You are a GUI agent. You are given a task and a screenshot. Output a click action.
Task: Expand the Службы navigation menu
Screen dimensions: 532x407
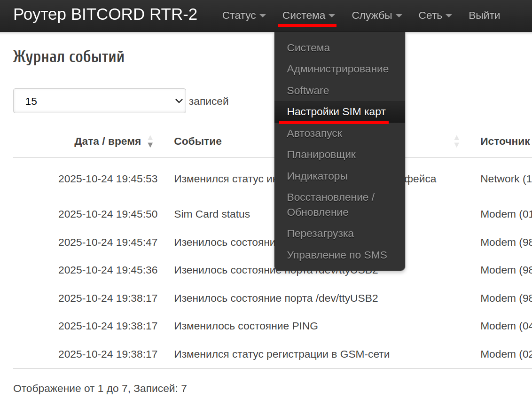coord(376,16)
